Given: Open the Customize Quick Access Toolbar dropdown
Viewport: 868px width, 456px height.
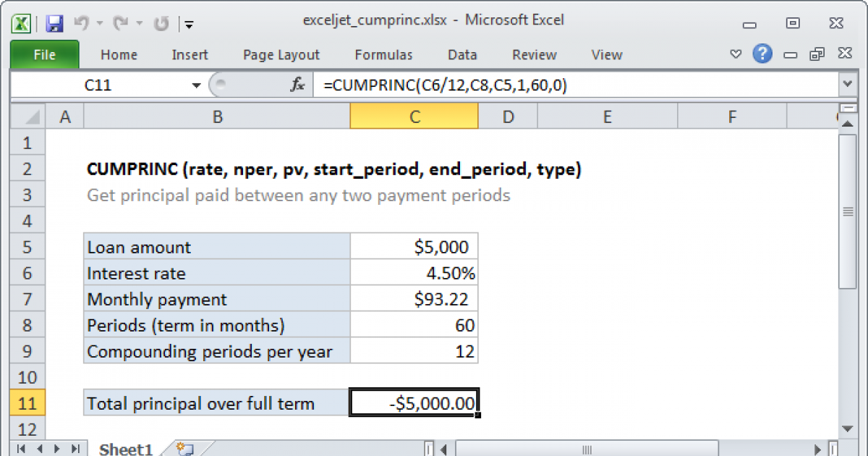Looking at the screenshot, I should [188, 24].
